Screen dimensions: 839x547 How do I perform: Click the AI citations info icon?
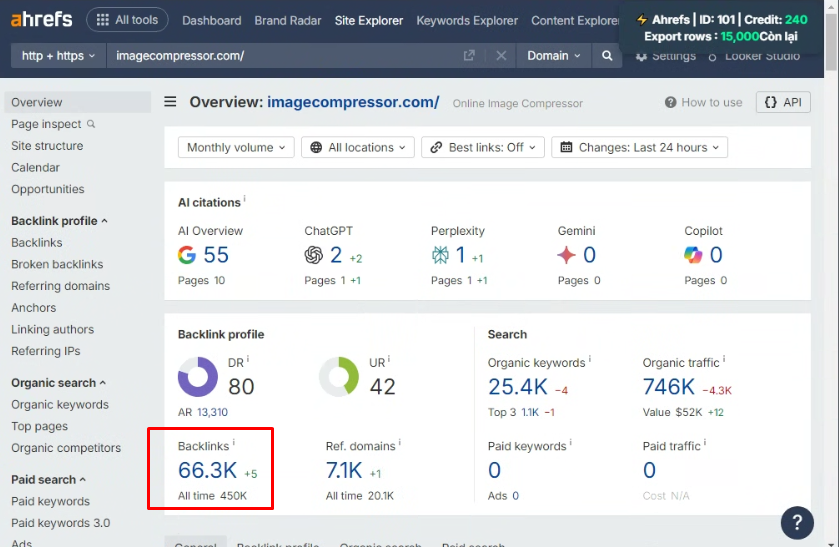pos(245,198)
